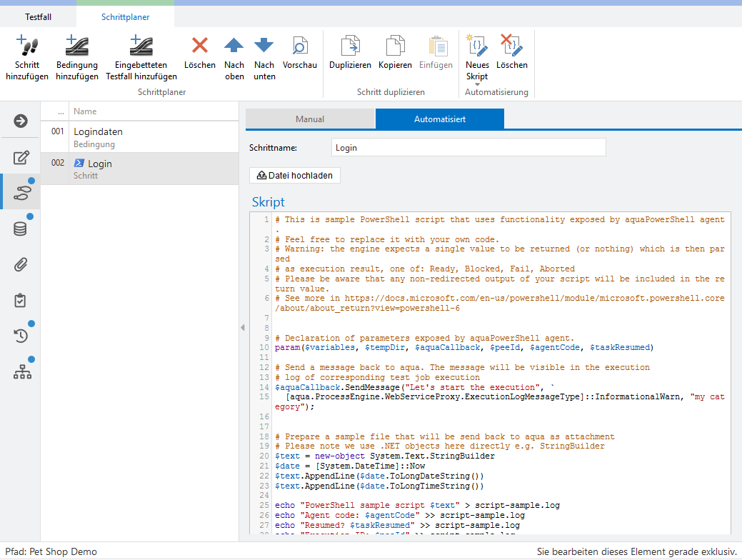Add an embedded test case (Eingebetteten Testfall)
742x560 pixels.
tap(141, 46)
